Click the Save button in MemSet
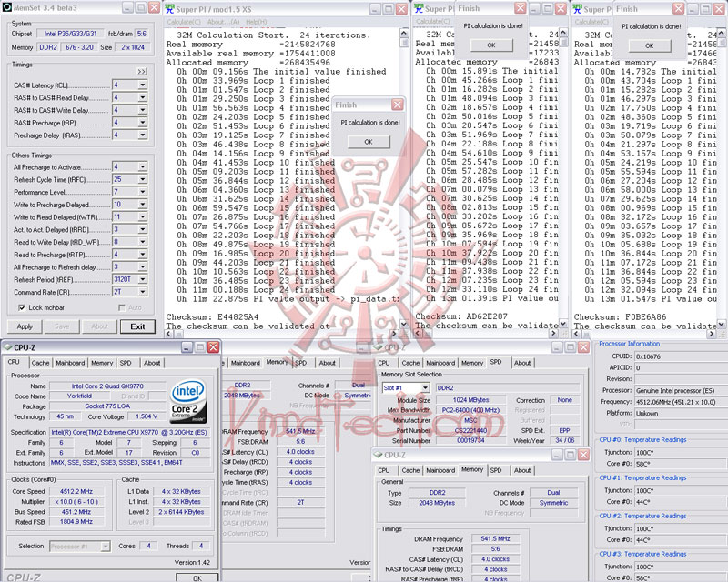This screenshot has width=728, height=582. (x=62, y=326)
